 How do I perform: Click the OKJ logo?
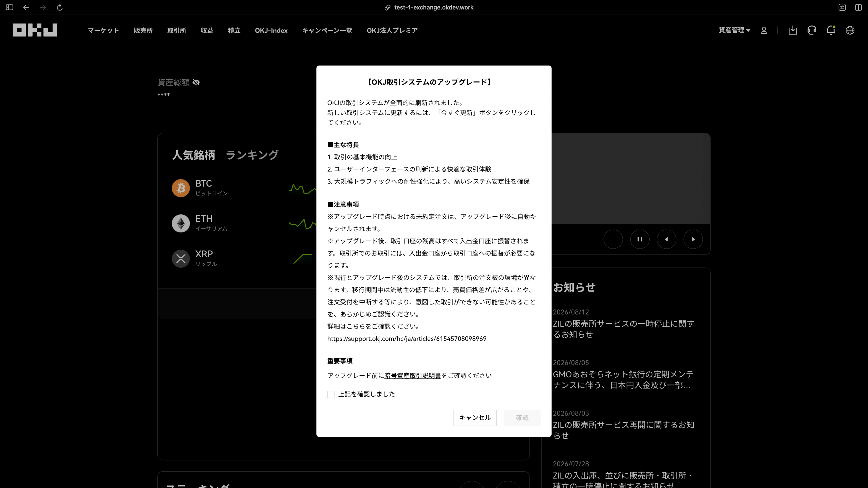coord(35,30)
